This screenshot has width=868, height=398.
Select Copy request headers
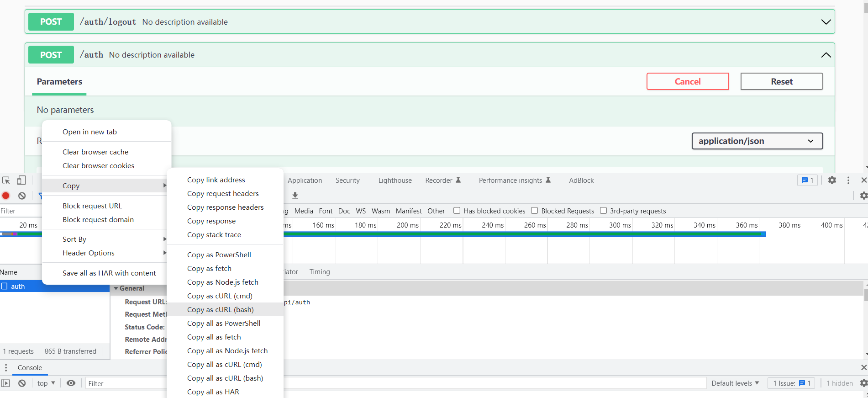[225, 193]
